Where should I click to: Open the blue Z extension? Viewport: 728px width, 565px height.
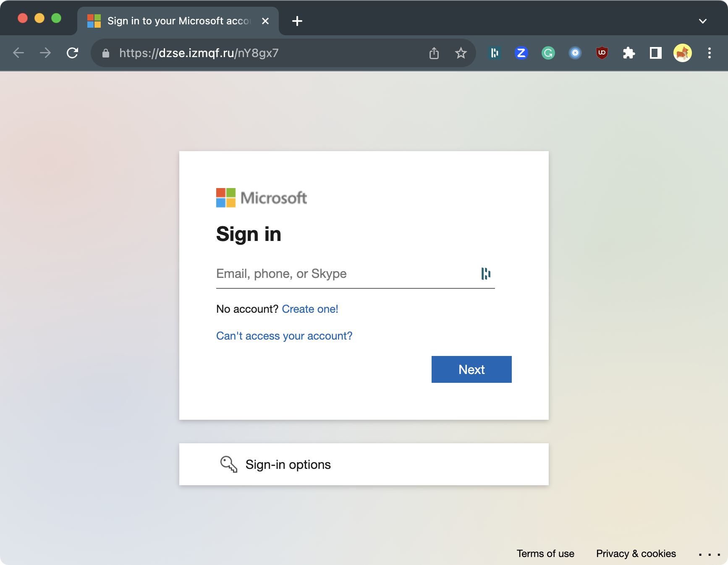(521, 53)
